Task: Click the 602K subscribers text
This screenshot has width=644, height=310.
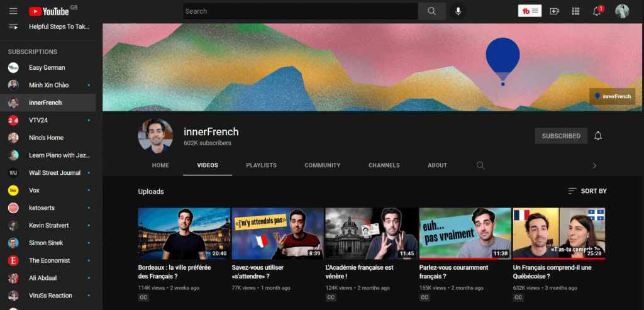Action: (208, 143)
